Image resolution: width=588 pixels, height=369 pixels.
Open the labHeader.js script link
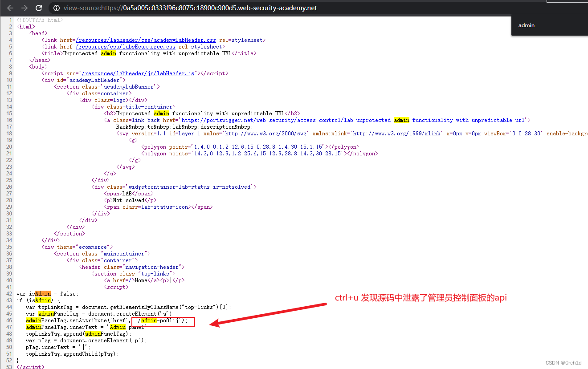[x=138, y=73]
